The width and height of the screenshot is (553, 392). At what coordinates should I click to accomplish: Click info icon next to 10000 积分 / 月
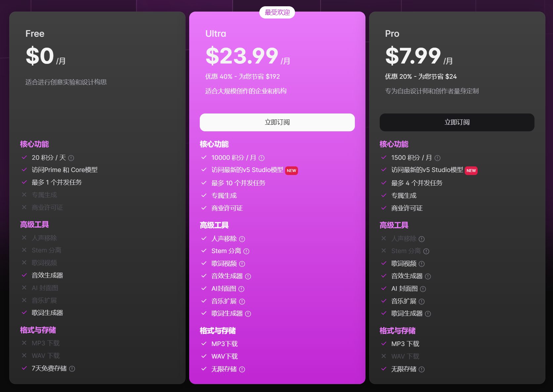click(x=262, y=158)
